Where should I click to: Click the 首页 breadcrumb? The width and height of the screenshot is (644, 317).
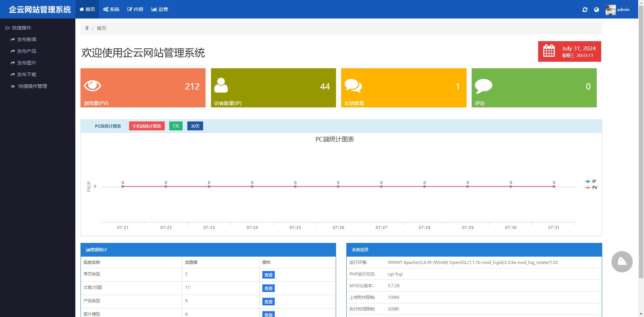coord(101,28)
